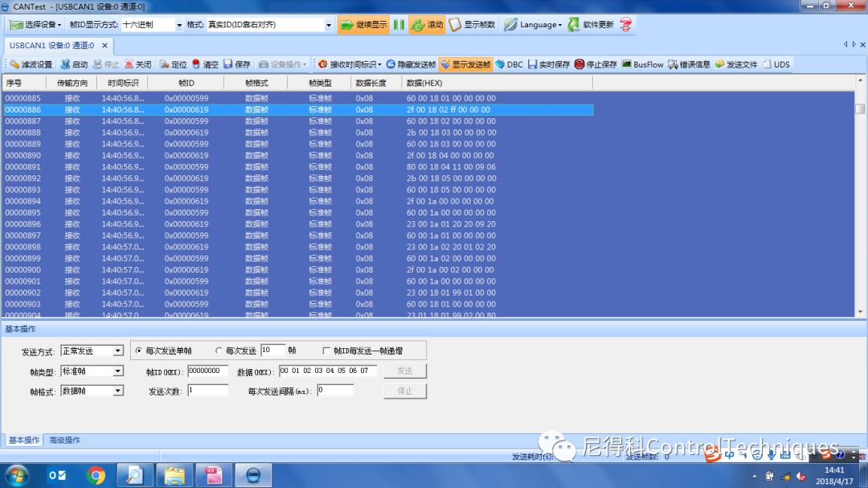Screen dimensions: 868x488
Task: Click the 继续显示 continue display button
Action: click(363, 25)
